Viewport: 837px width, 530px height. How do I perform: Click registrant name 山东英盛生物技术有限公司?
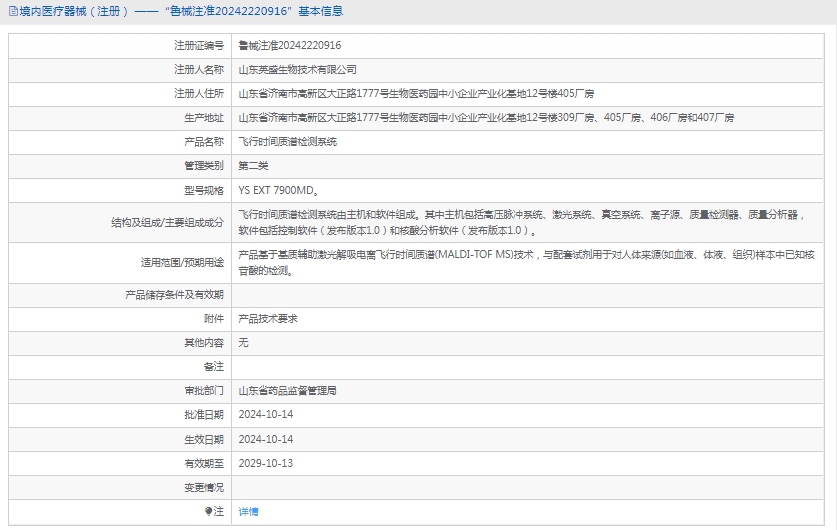click(297, 70)
